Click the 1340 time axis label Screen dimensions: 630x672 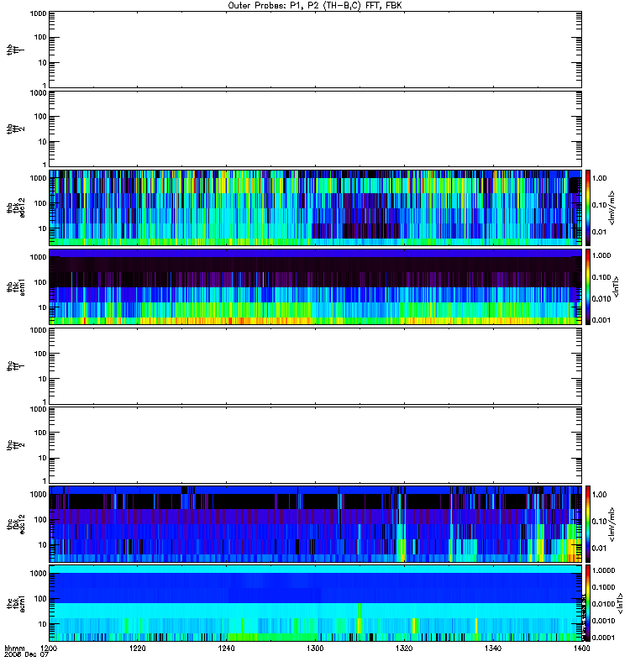[x=493, y=648]
